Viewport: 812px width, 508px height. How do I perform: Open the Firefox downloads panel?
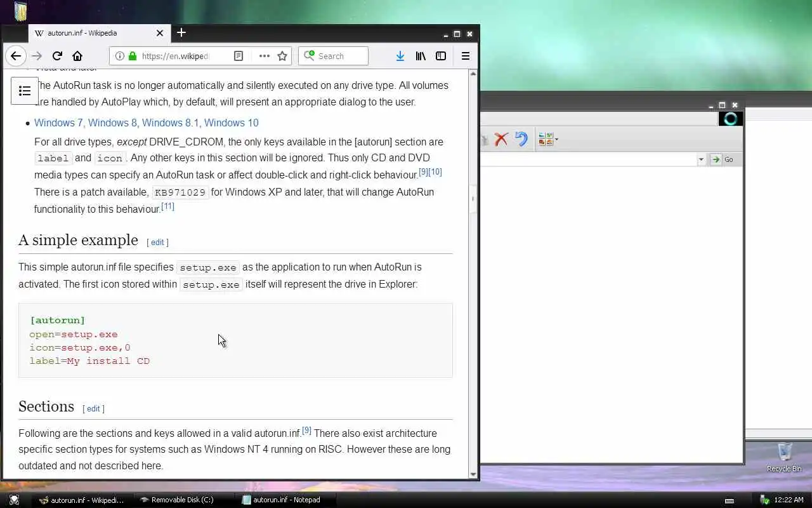[x=400, y=56]
